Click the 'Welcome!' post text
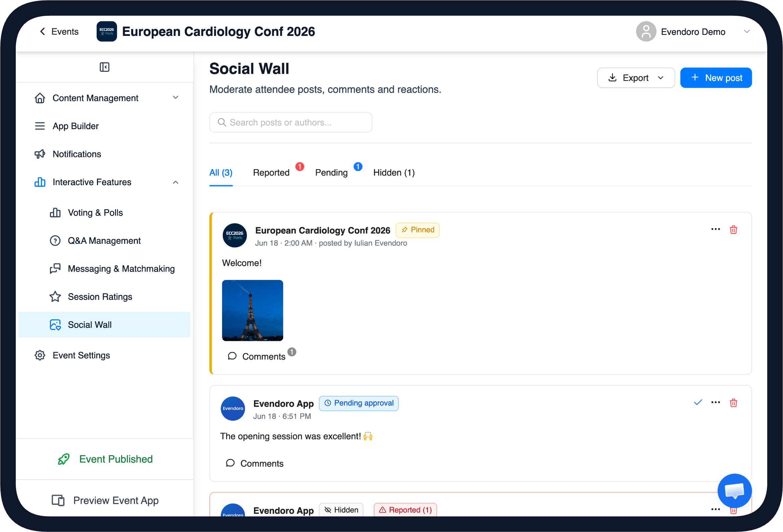 click(x=242, y=263)
